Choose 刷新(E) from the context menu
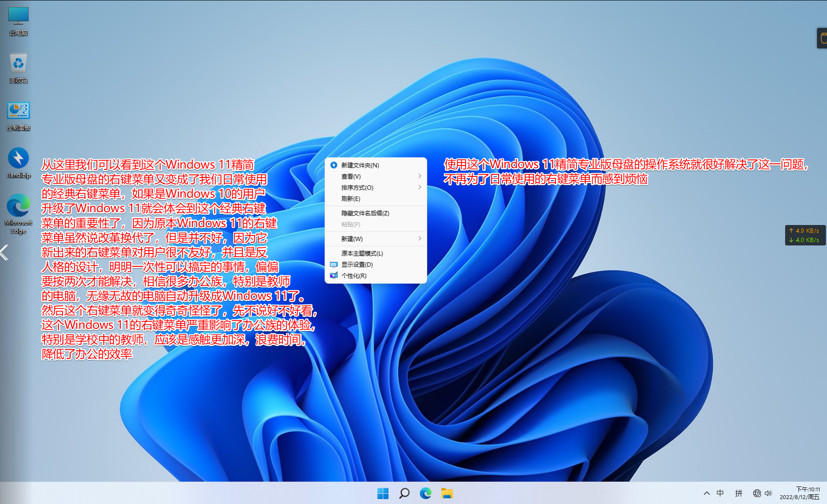Screen dimensions: 827x504 [x=351, y=199]
